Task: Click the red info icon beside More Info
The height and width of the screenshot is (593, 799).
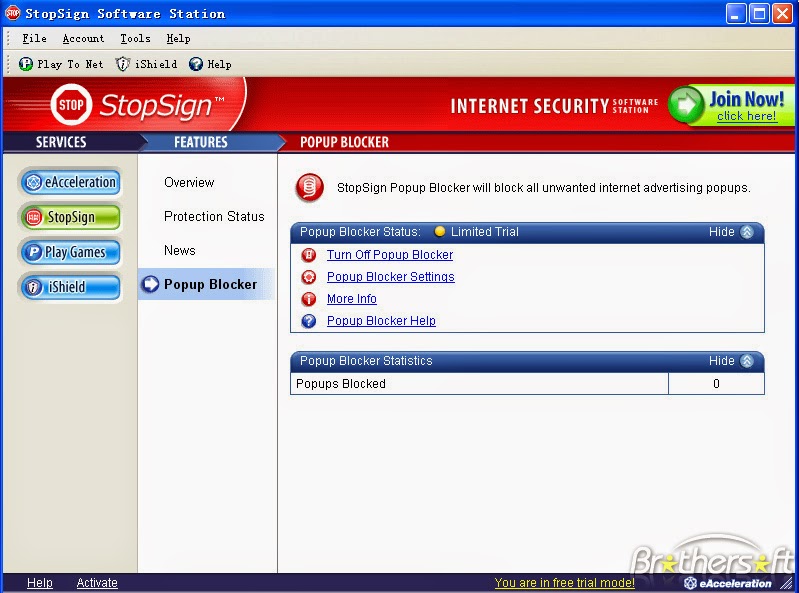Action: pos(309,299)
